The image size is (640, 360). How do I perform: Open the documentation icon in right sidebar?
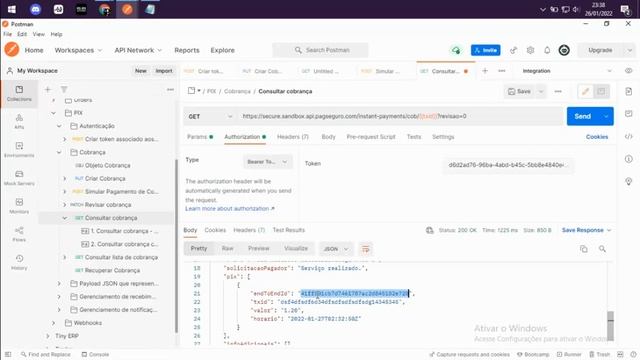(x=629, y=91)
